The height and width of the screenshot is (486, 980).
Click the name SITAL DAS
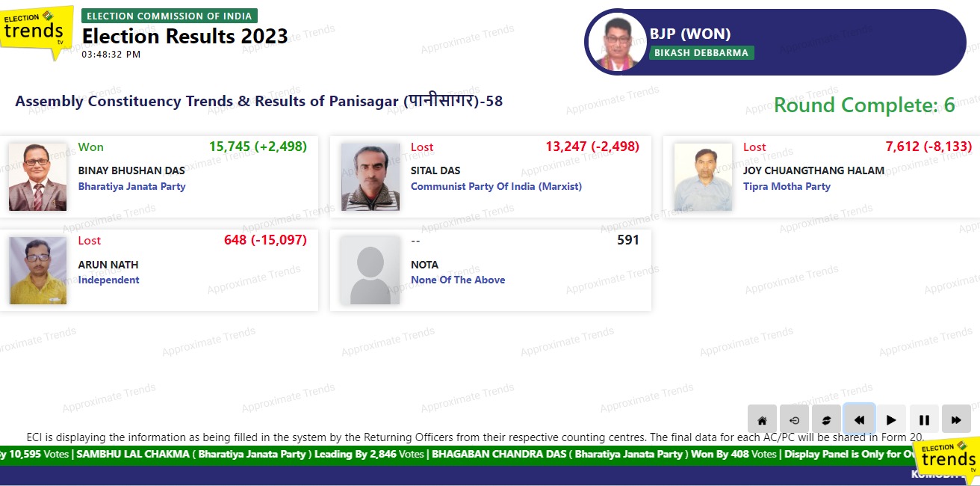coord(435,170)
